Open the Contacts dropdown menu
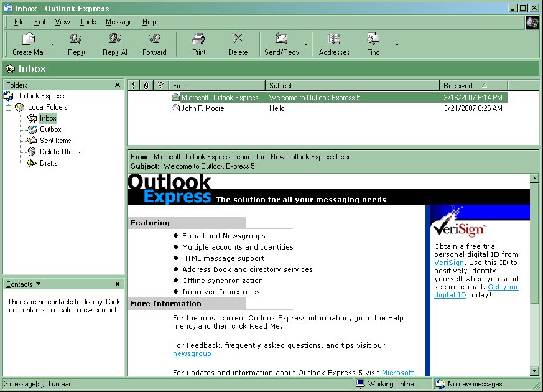The image size is (543, 392). pyautogui.click(x=38, y=284)
